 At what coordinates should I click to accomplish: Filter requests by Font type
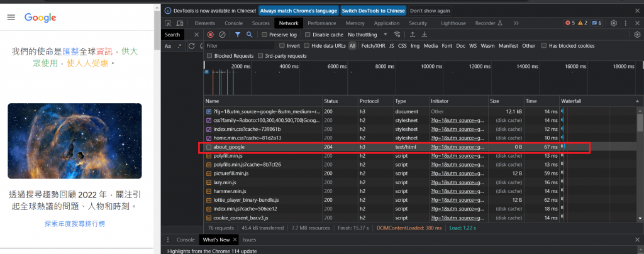coord(447,46)
